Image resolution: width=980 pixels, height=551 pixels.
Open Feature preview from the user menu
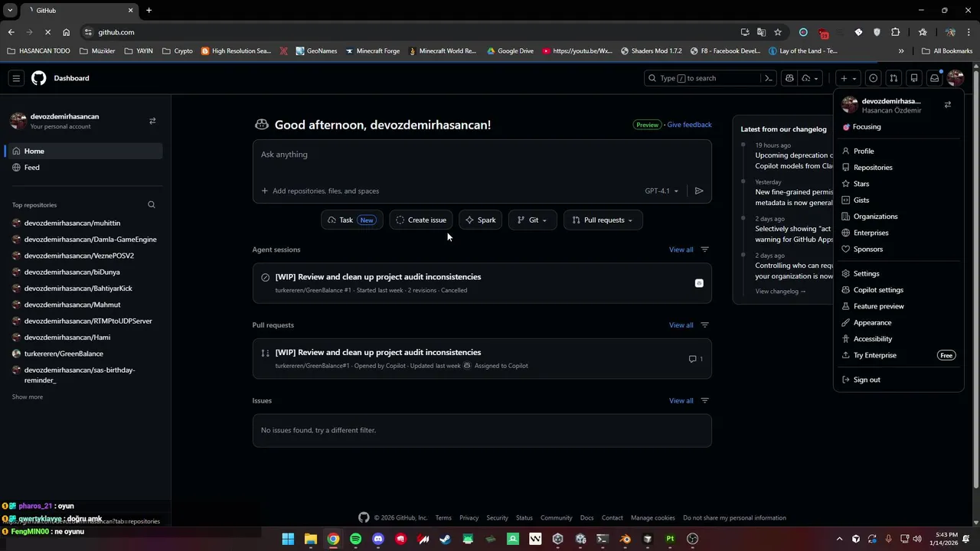tap(898, 306)
